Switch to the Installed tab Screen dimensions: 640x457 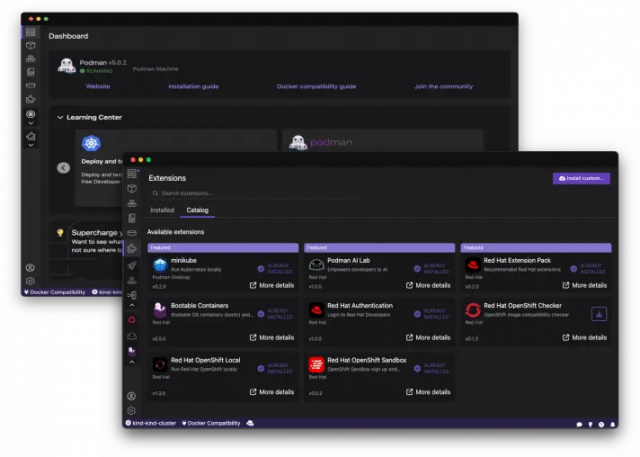[x=162, y=210]
